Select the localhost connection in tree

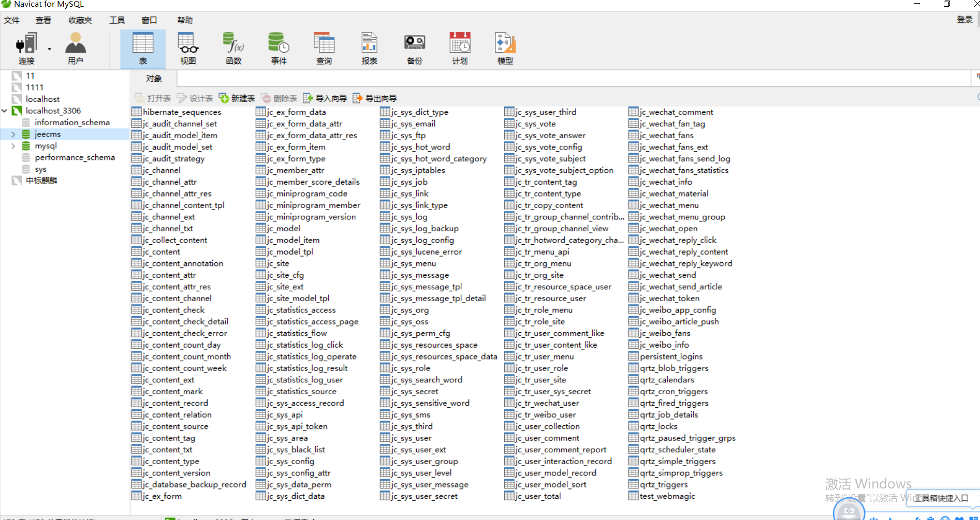tap(42, 99)
